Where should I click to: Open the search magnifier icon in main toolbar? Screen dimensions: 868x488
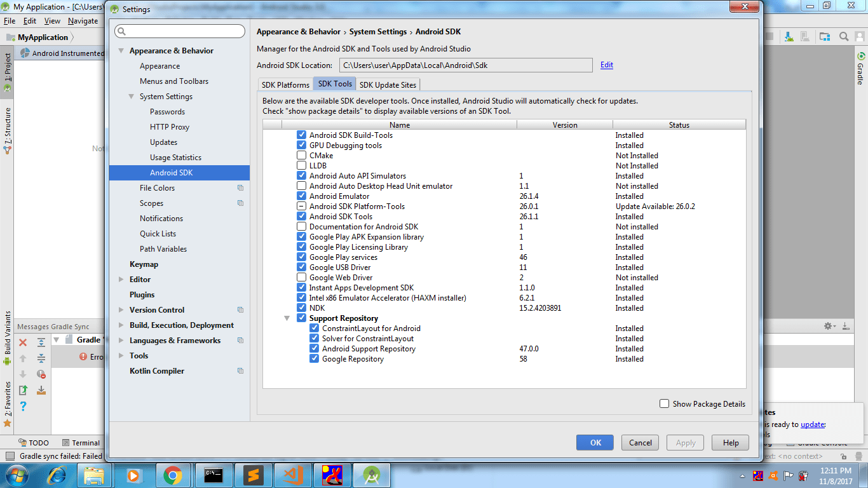(x=844, y=37)
